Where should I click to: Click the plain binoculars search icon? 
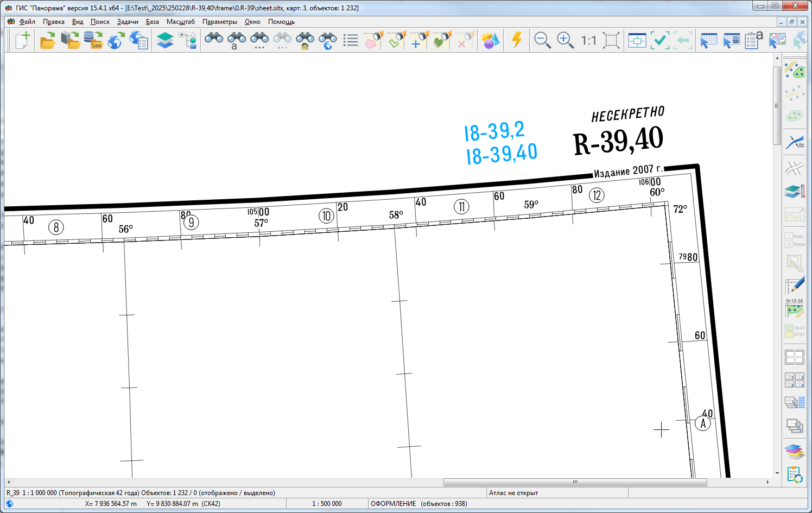214,40
